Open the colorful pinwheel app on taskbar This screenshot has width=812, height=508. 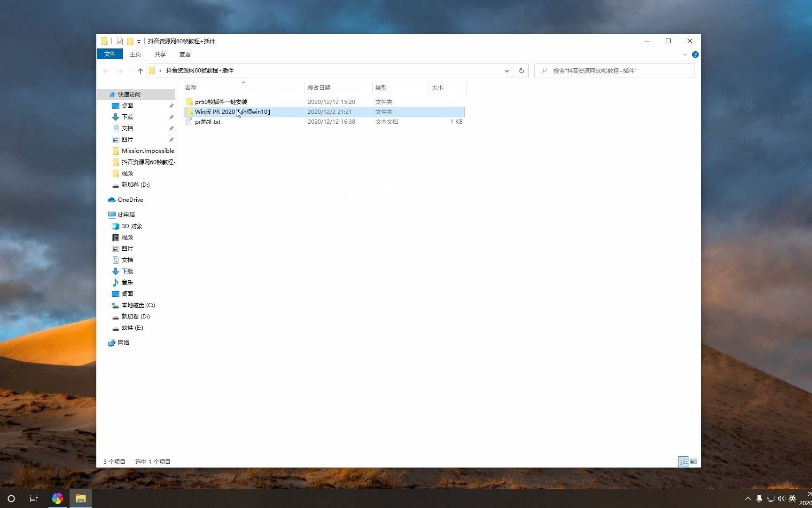(57, 499)
